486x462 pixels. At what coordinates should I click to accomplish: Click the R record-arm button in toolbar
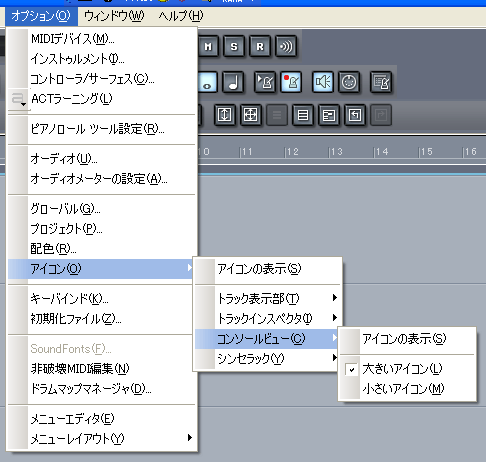260,47
